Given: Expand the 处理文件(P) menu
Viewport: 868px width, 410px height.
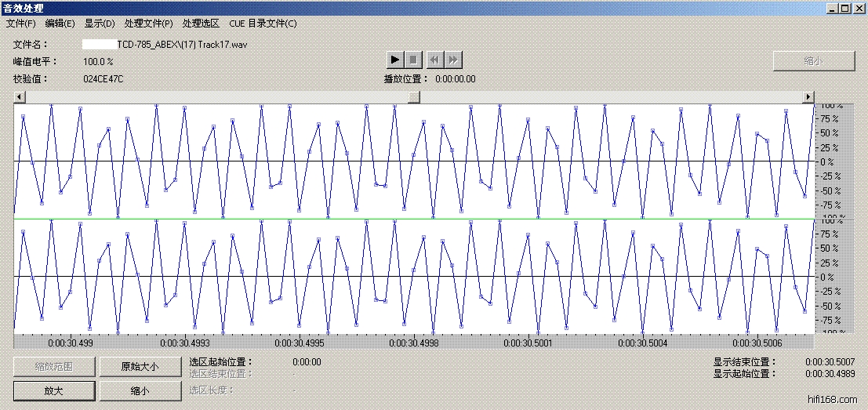Looking at the screenshot, I should point(148,24).
